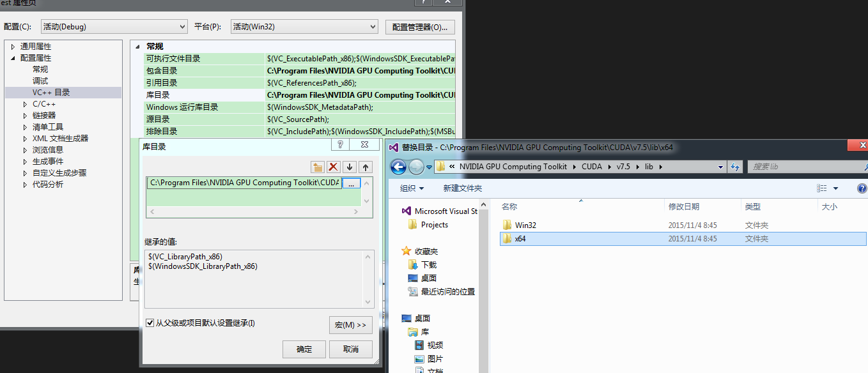The image size is (868, 373).
Task: Expand 自定义生成步骤 tree node
Action: [26, 173]
